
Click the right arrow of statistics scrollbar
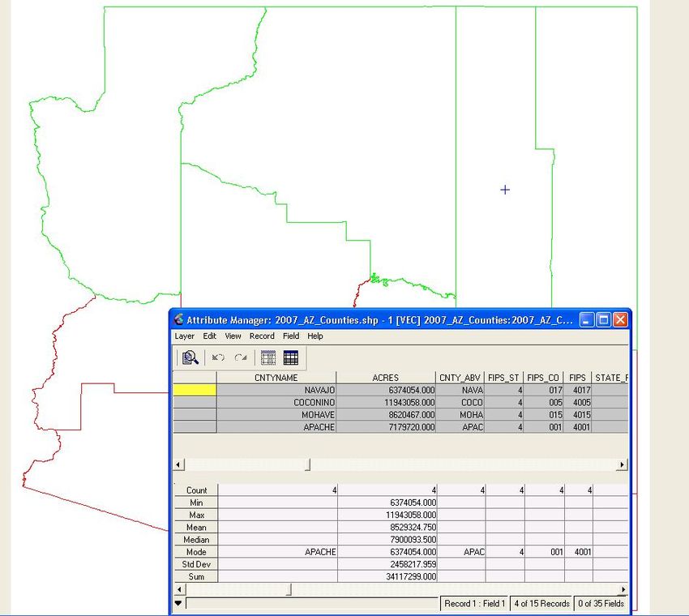[x=623, y=589]
